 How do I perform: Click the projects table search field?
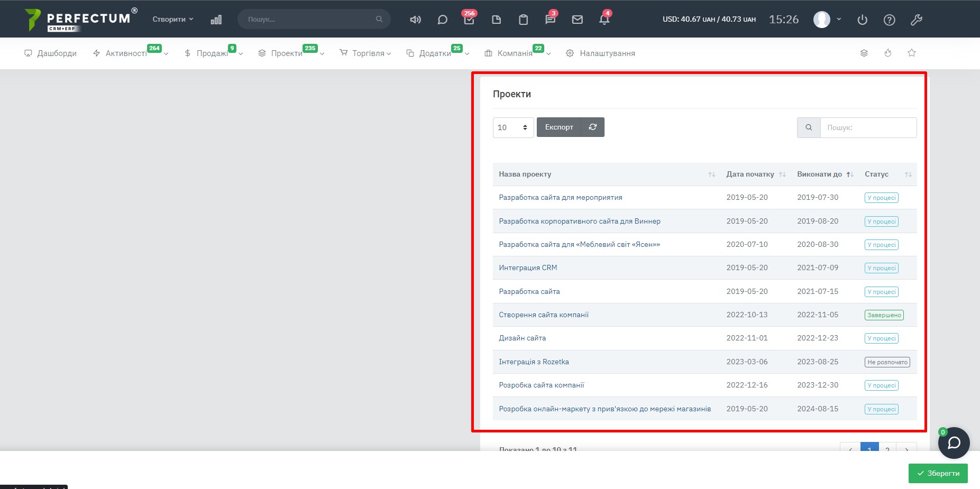click(867, 127)
